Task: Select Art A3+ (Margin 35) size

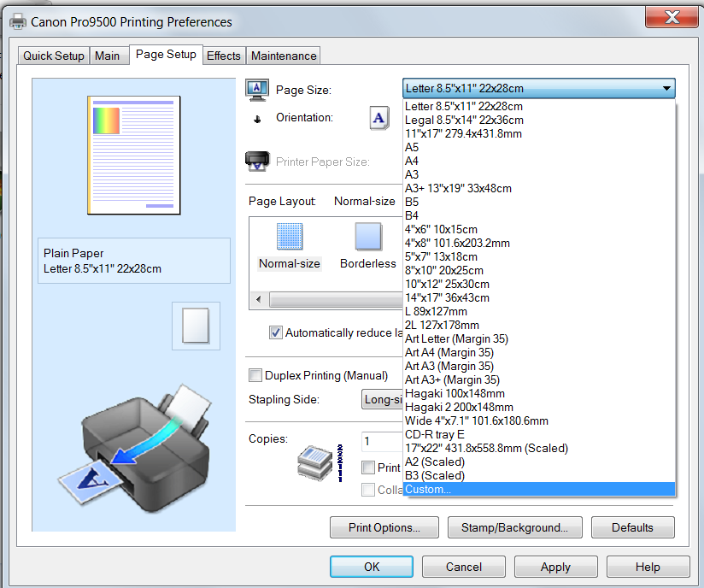Action: click(x=539, y=380)
